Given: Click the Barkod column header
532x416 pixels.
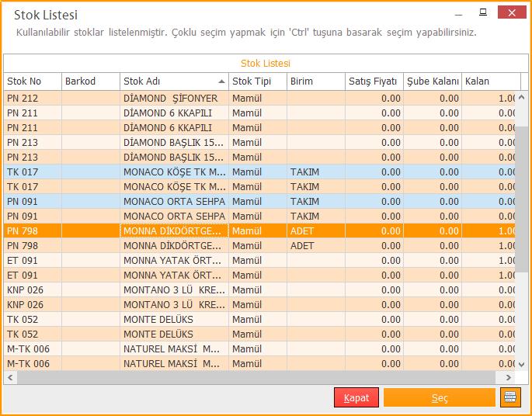Looking at the screenshot, I should 89,81.
